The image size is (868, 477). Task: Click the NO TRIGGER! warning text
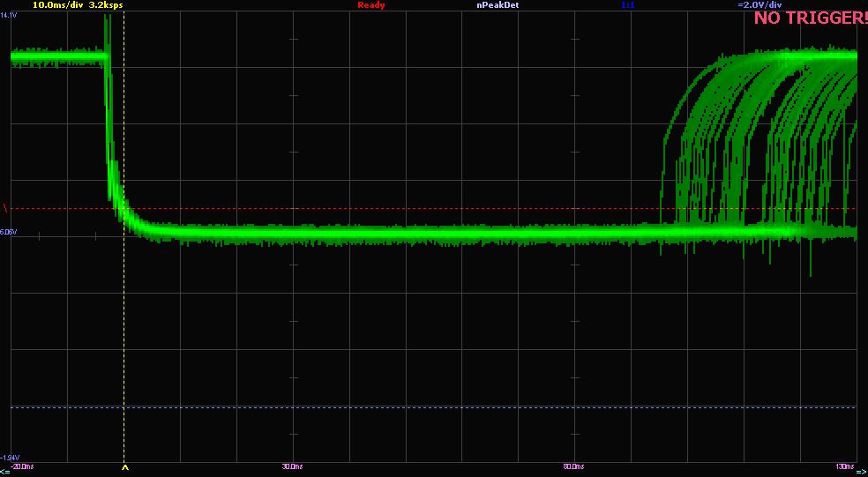[x=809, y=18]
